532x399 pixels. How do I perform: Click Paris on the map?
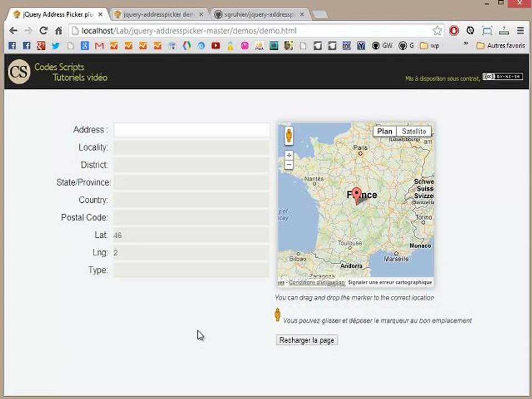pyautogui.click(x=360, y=148)
